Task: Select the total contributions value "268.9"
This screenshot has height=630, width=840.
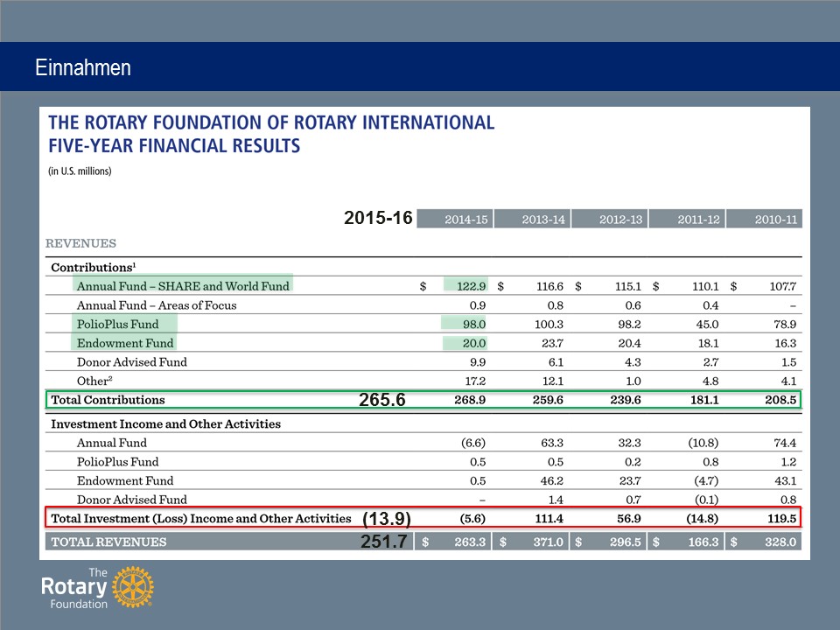Action: pos(470,400)
